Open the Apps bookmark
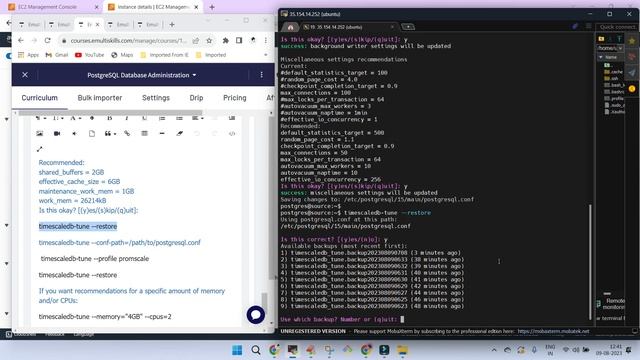Image resolution: width=640 pixels, height=360 pixels. click(x=29, y=55)
